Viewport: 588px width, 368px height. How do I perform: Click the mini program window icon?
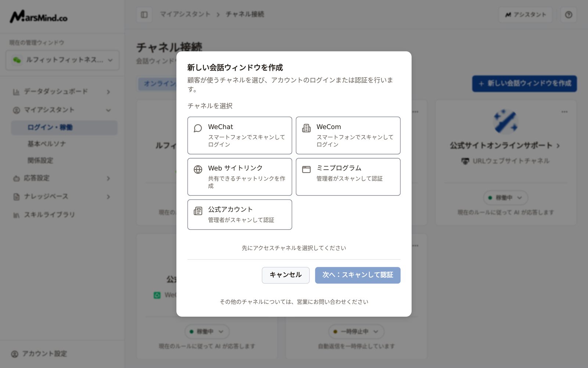[x=306, y=169]
